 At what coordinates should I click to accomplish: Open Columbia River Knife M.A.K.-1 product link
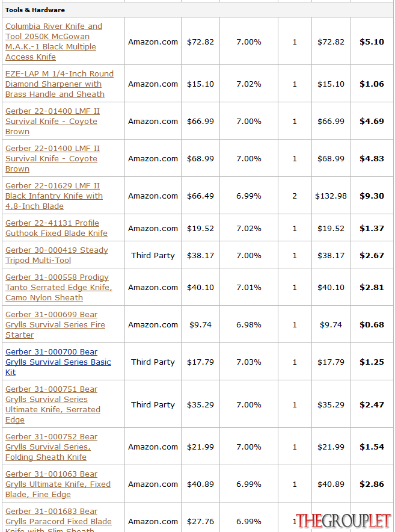(x=54, y=42)
